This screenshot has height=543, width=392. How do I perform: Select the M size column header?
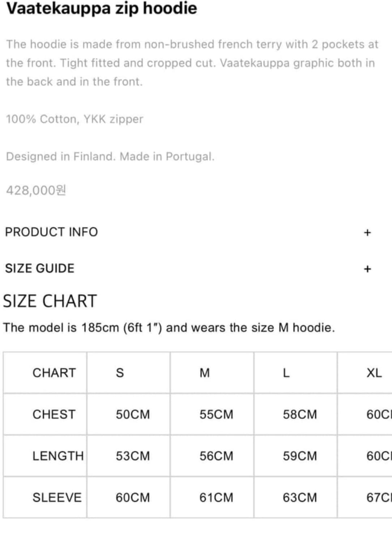click(205, 373)
